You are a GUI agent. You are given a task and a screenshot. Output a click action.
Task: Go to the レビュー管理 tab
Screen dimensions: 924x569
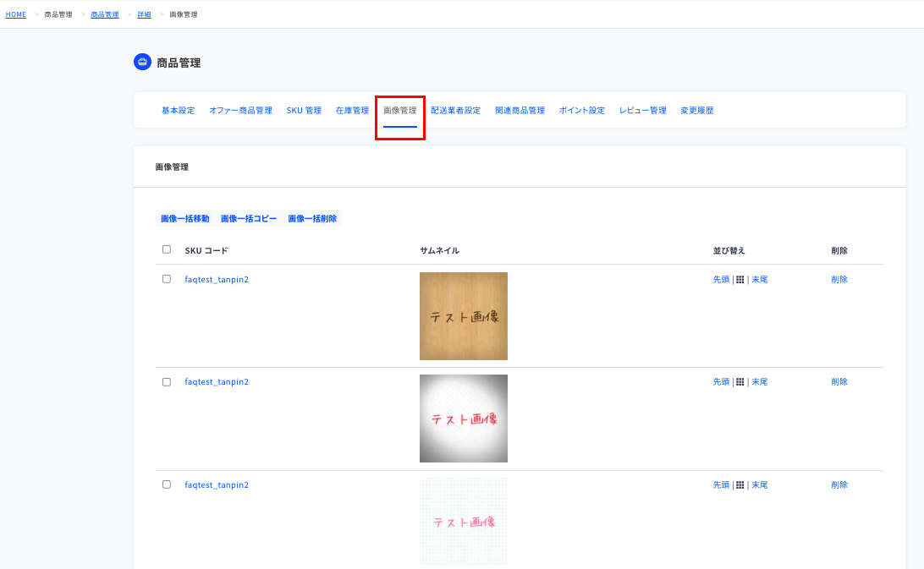tap(642, 111)
